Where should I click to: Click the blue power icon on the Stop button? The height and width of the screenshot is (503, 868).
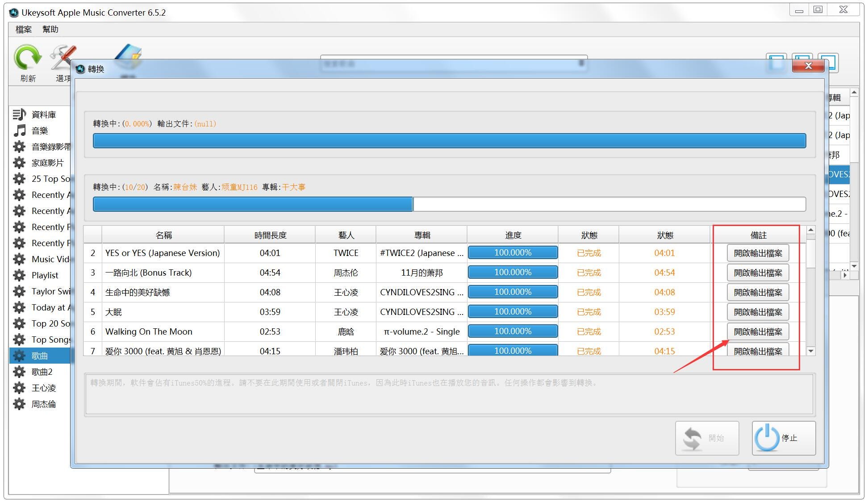(767, 438)
